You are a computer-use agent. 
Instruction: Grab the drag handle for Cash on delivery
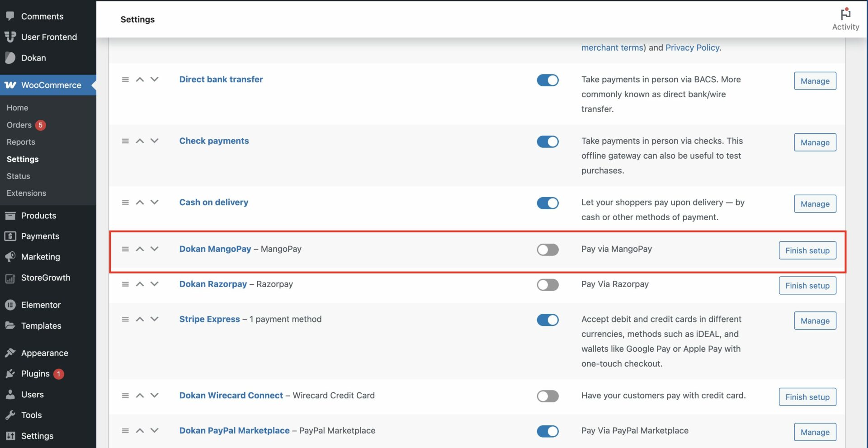point(125,203)
